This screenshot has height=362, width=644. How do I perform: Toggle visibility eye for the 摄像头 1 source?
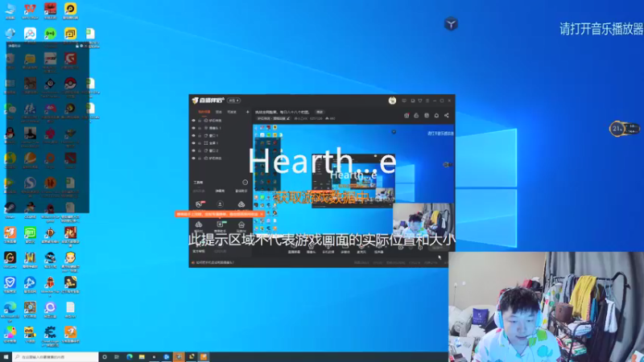click(193, 128)
